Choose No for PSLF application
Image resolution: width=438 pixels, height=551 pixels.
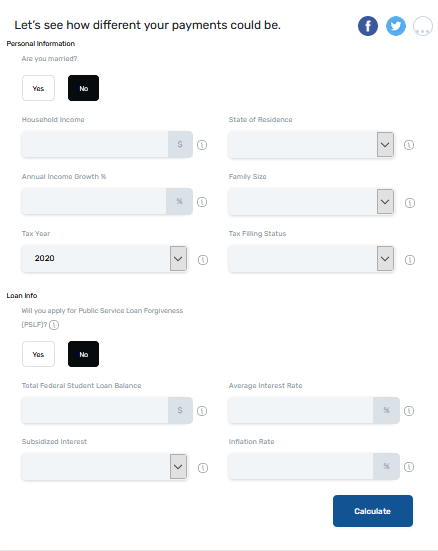point(83,354)
